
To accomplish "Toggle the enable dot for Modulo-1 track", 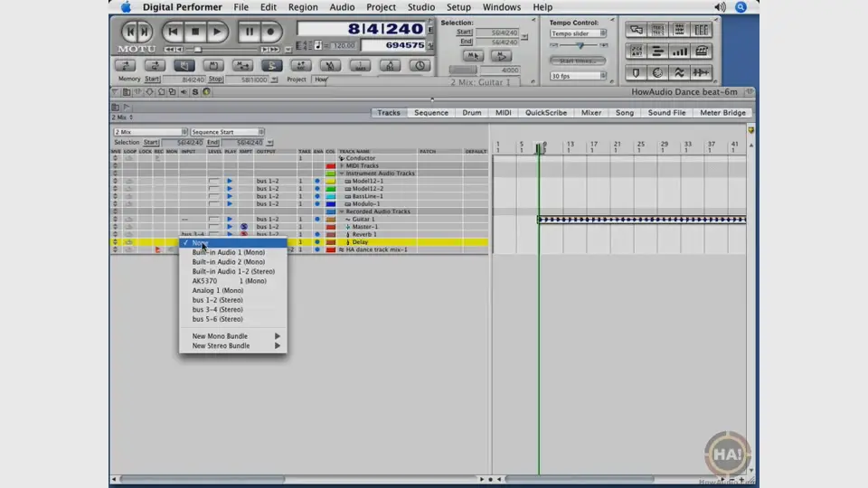I will 317,203.
